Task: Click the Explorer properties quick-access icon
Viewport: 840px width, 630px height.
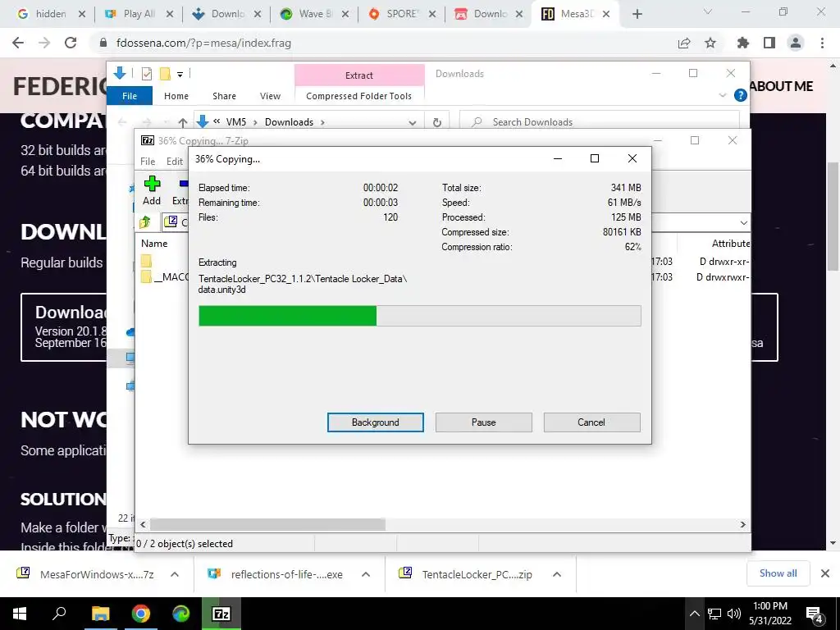Action: 147,73
